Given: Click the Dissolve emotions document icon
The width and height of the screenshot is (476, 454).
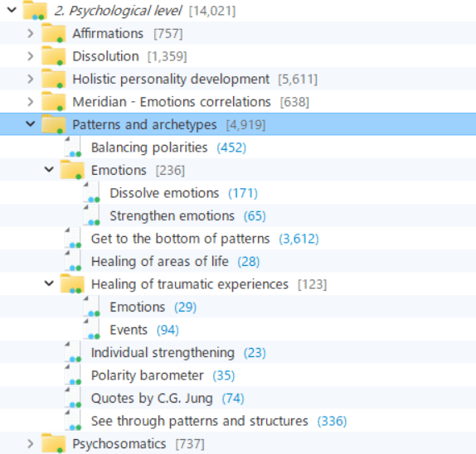Looking at the screenshot, I should tap(92, 192).
